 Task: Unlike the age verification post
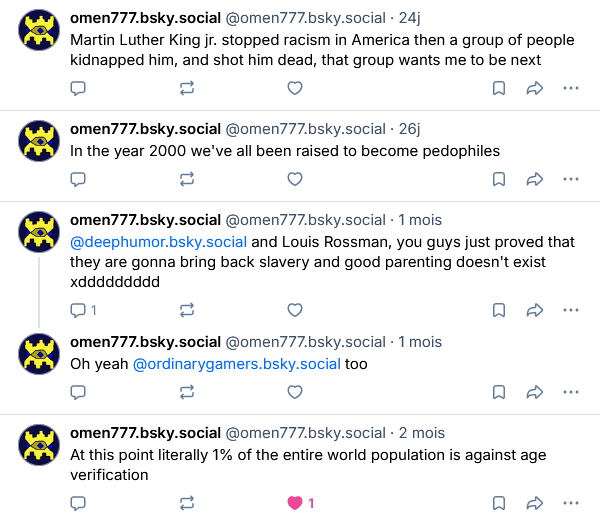300,503
